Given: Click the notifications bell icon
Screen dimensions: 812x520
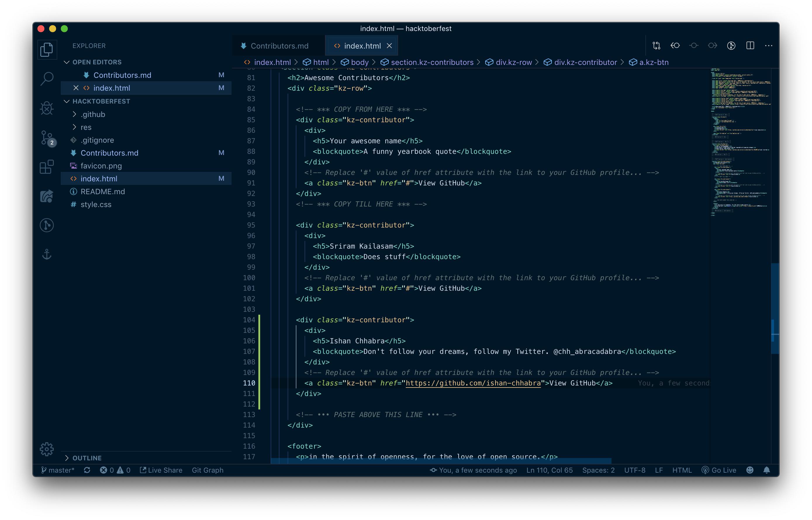Looking at the screenshot, I should (766, 470).
